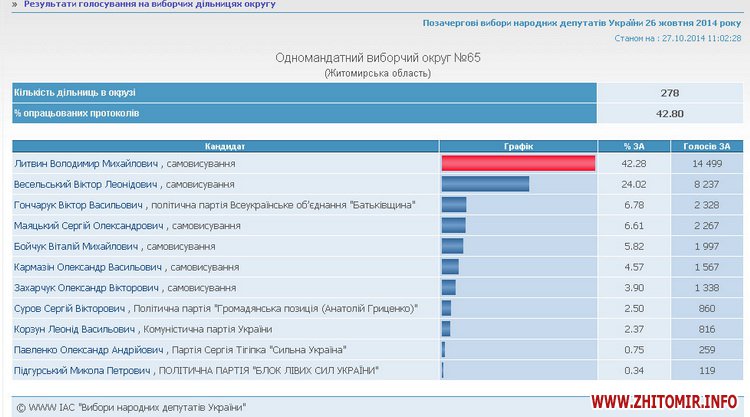Image resolution: width=750 pixels, height=417 pixels.
Task: Click the vote count 14 499
Action: 709,163
